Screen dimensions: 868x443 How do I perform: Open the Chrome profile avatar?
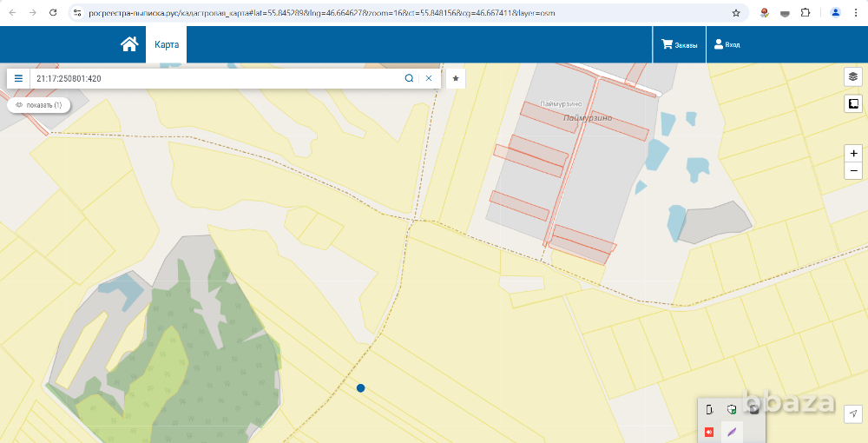pyautogui.click(x=835, y=13)
